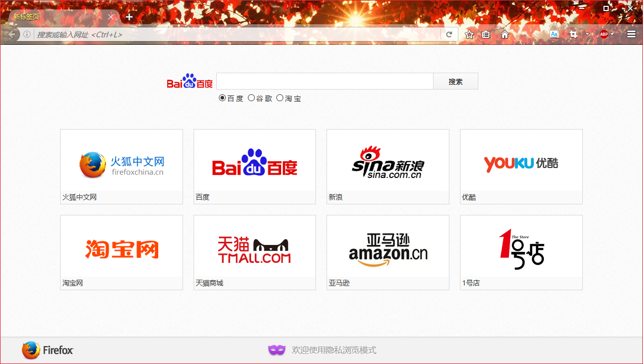
Task: Click the Baidu search input field
Action: tap(324, 82)
